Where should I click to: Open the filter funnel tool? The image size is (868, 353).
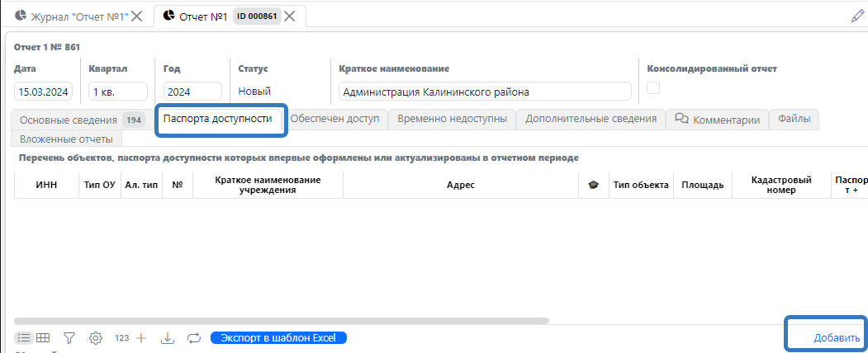69,337
